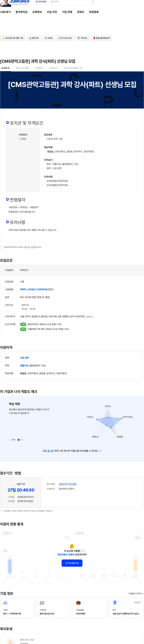Click the 501 ~ 1,000명 이하 text
This screenshot has height=644, width=144.
(12, 614)
